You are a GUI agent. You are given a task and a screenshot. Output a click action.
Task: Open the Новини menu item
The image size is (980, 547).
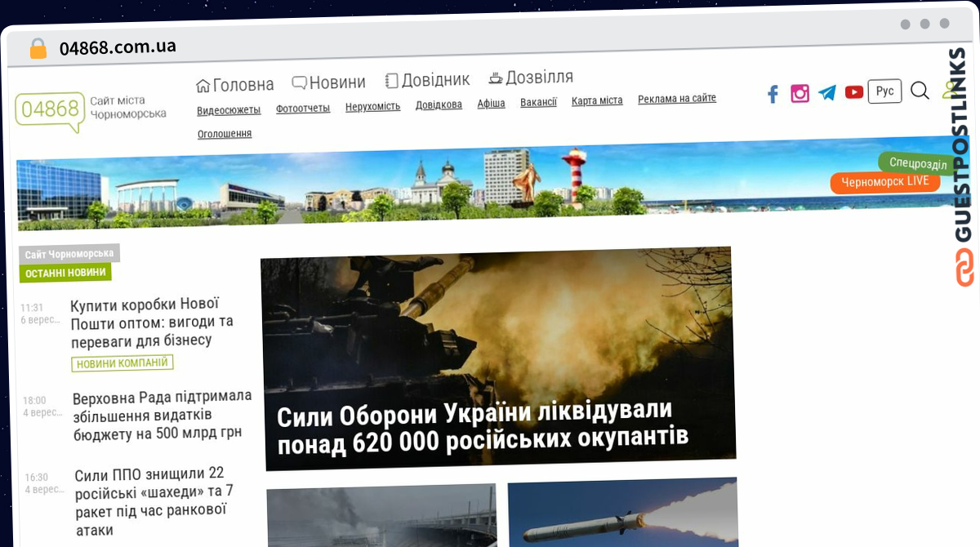click(x=329, y=82)
